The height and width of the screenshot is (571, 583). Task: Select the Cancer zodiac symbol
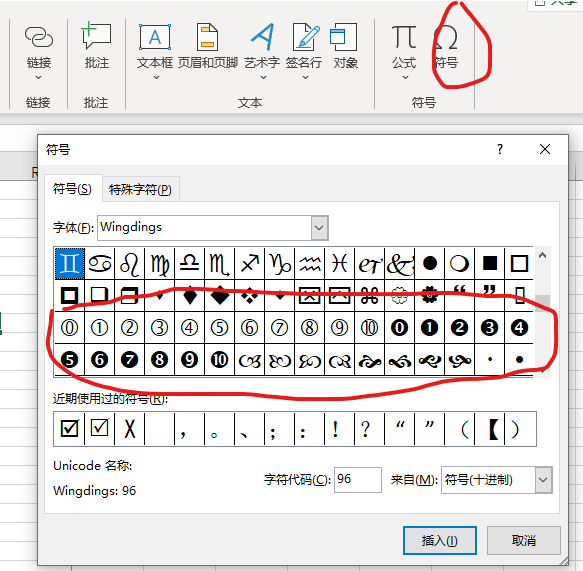click(100, 264)
